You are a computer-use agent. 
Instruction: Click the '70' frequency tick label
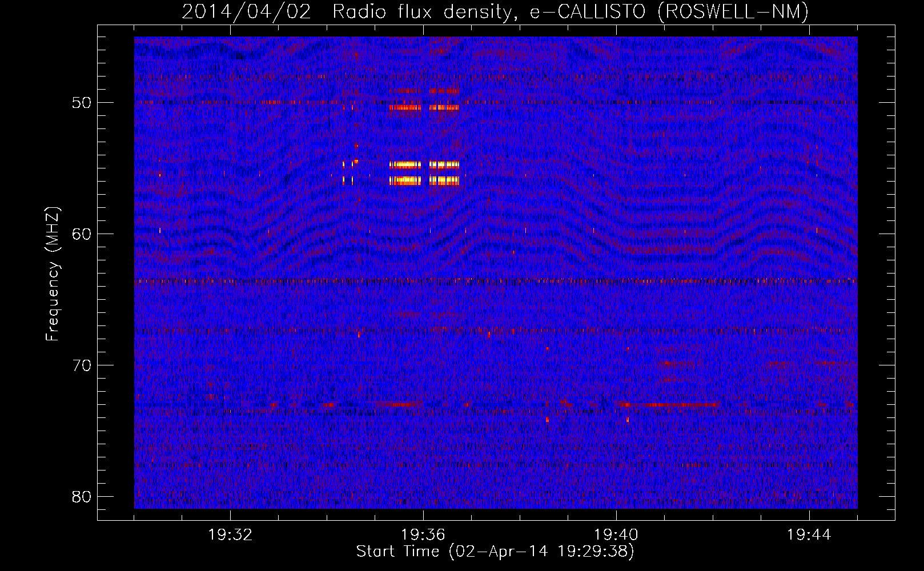point(82,365)
